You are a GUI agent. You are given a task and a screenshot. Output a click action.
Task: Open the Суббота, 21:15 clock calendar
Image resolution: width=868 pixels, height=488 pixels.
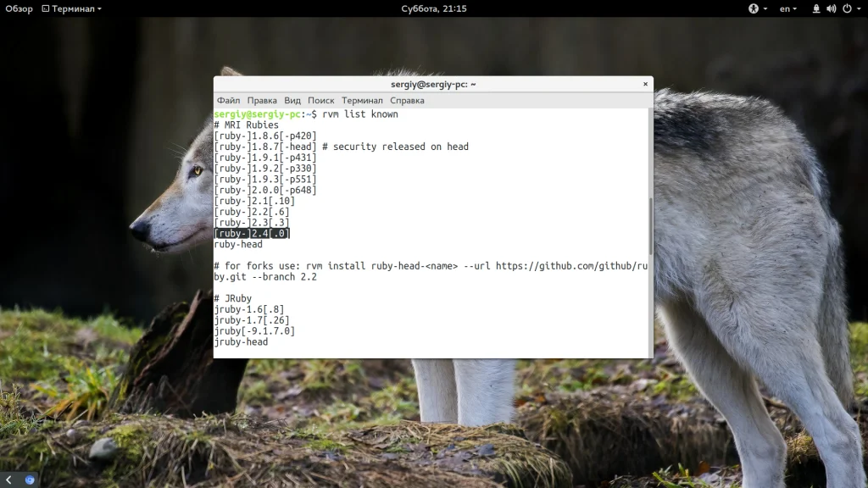click(433, 8)
